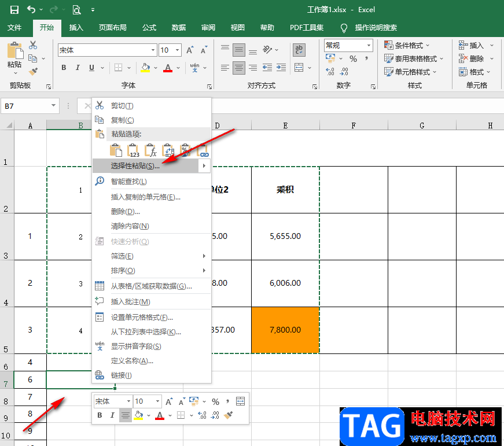Click the ribbon Copy icon
This screenshot has width=504, height=446.
pos(32,58)
